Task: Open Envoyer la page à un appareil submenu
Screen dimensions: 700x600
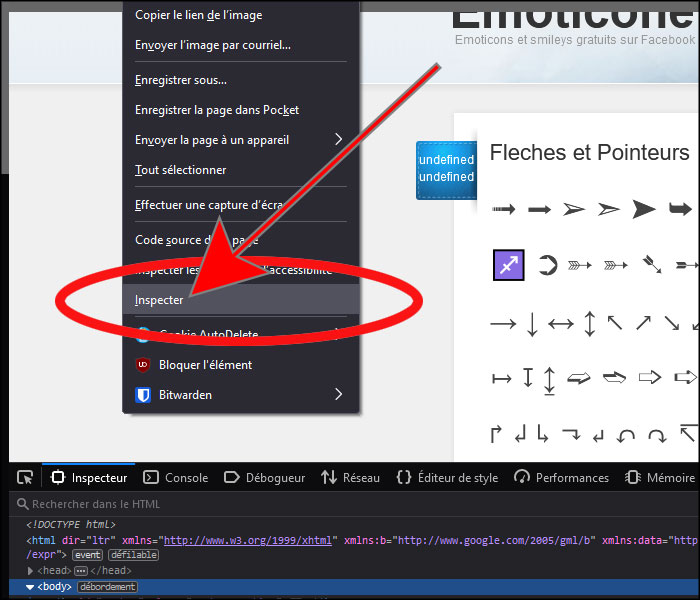Action: pyautogui.click(x=241, y=140)
